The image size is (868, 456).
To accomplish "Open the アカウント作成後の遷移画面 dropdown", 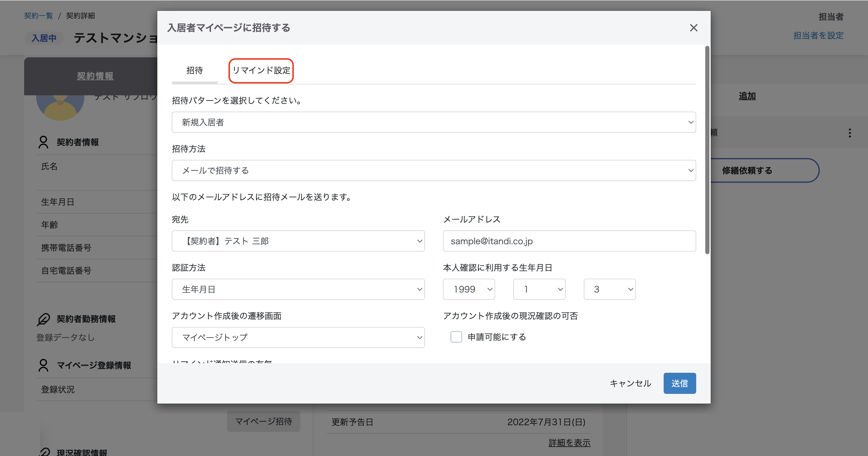I will [298, 337].
